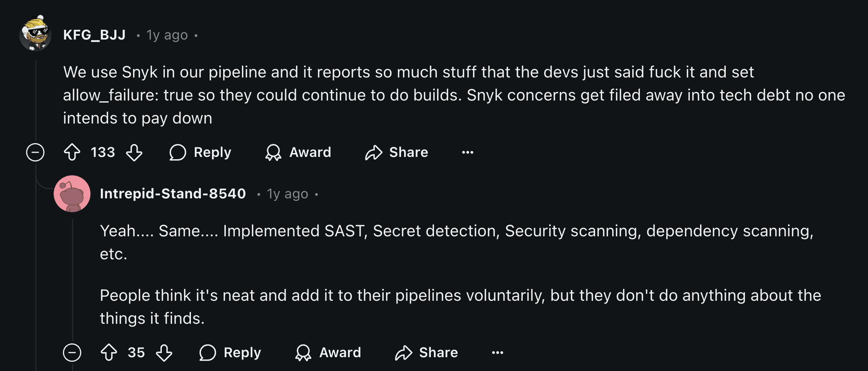This screenshot has width=868, height=371.
Task: Click the 1y ago timestamp beside Intrepid-Stand-8540
Action: pyautogui.click(x=288, y=194)
